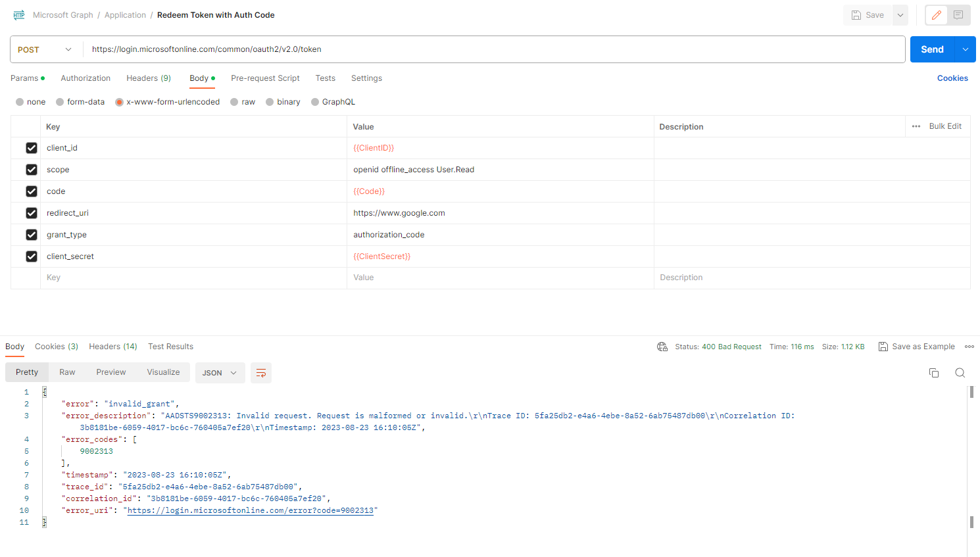This screenshot has height=557, width=980.
Task: Click the {{ClientSecret}} value cell
Action: (500, 256)
